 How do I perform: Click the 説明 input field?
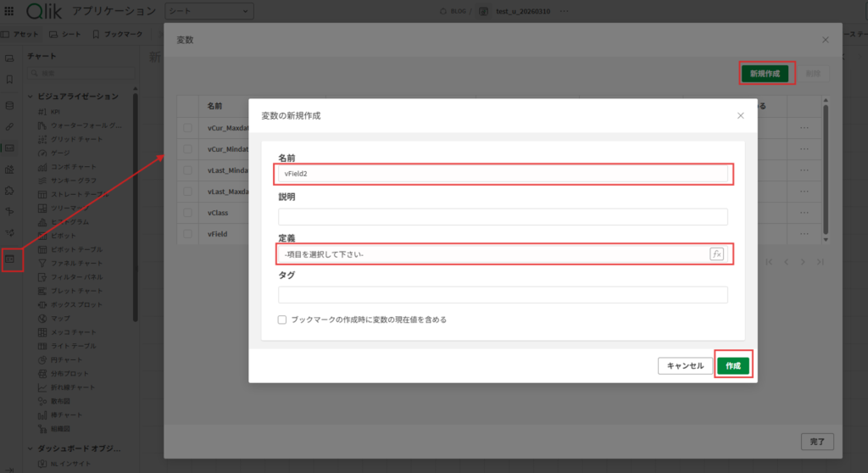tap(503, 216)
